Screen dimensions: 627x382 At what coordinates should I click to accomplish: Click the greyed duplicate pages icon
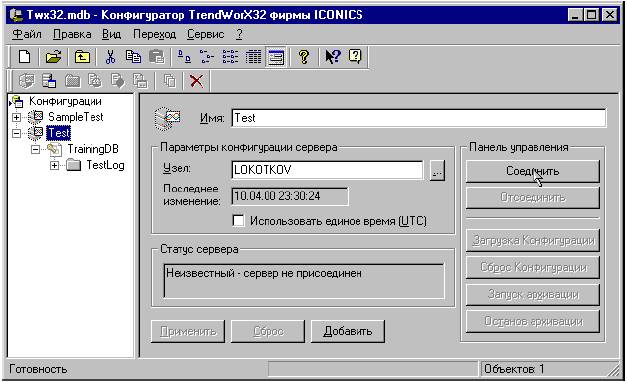[170, 81]
